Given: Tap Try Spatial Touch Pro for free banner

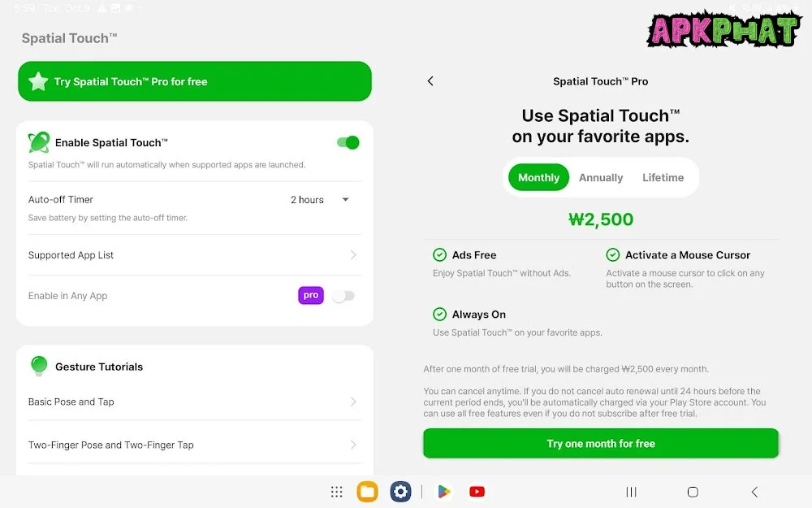Looking at the screenshot, I should pyautogui.click(x=195, y=82).
